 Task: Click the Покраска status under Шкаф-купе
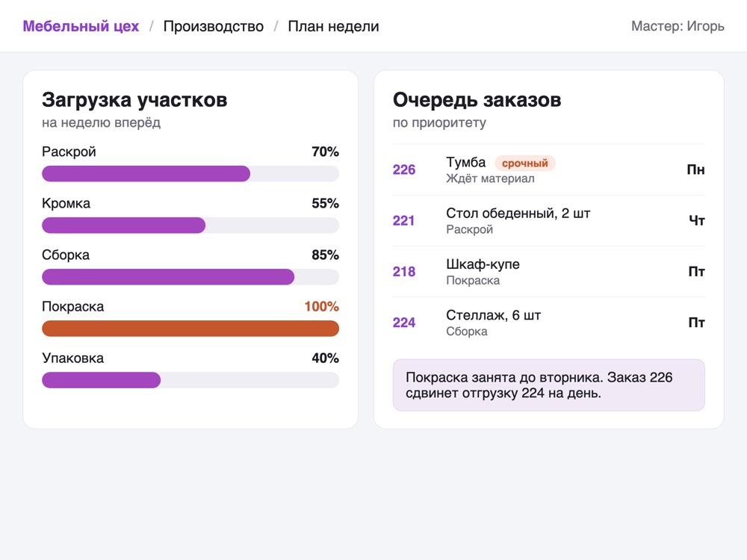pyautogui.click(x=473, y=281)
